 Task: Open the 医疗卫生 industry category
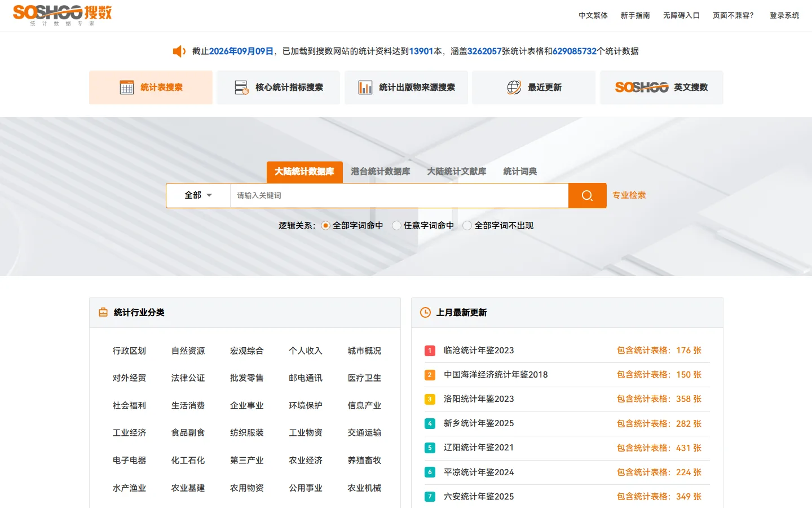pos(364,378)
